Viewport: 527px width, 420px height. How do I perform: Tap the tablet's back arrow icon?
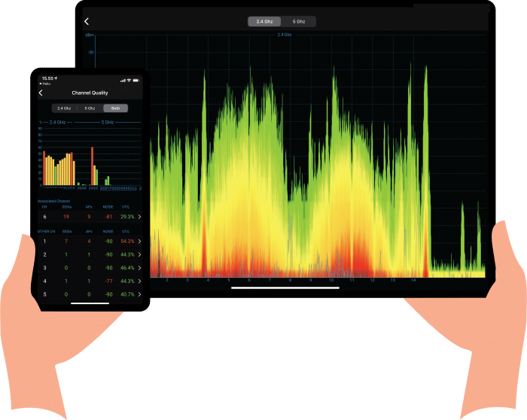point(87,22)
